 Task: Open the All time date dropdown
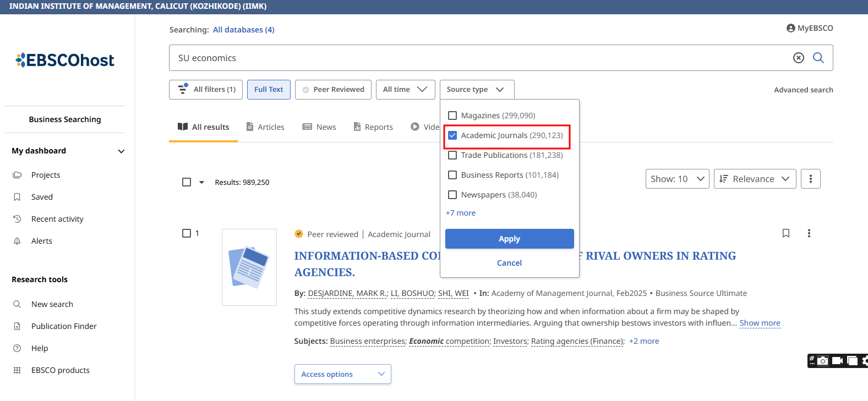(405, 90)
